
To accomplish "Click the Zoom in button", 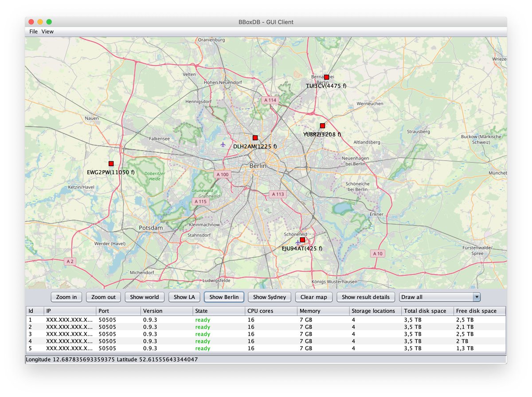I will (66, 297).
